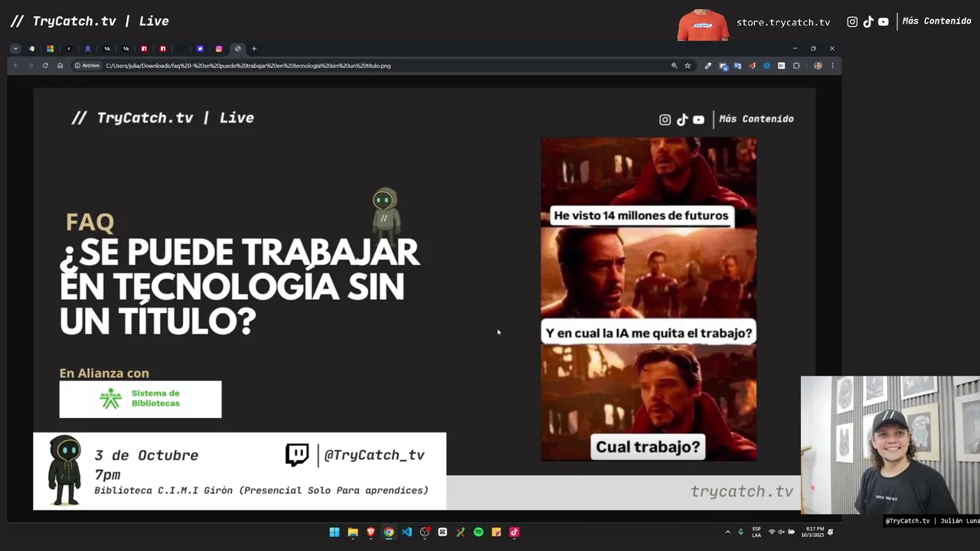Open File Explorer from the taskbar
Image resolution: width=980 pixels, height=551 pixels.
[x=353, y=532]
